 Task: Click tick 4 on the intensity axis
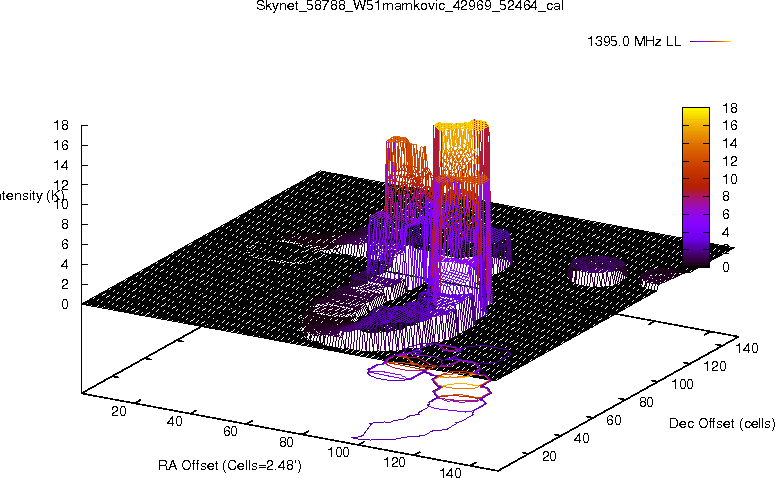pos(65,264)
